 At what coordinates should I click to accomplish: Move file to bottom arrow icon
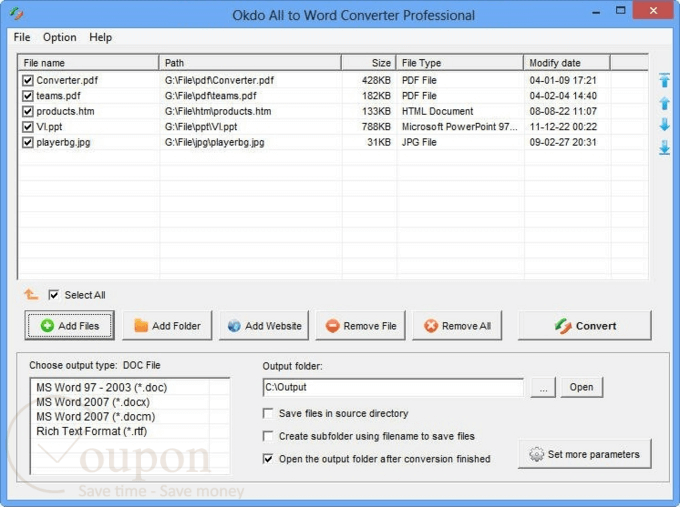664,148
